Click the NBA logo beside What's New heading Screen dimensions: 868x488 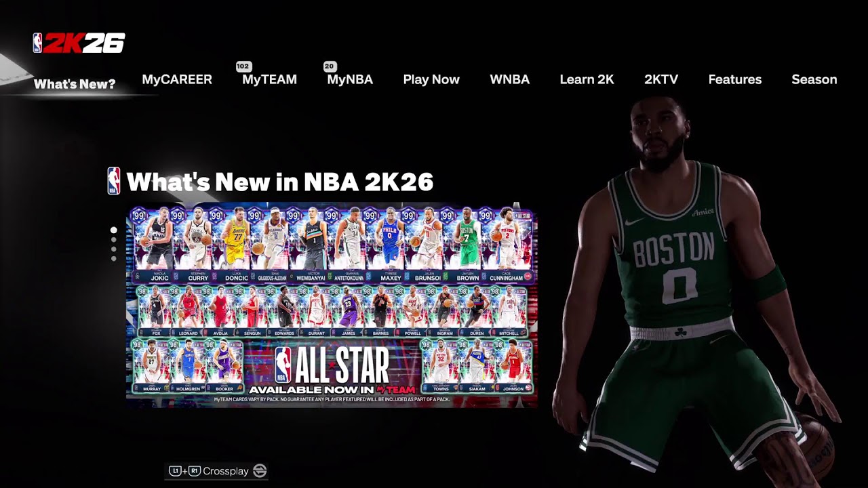tap(114, 181)
